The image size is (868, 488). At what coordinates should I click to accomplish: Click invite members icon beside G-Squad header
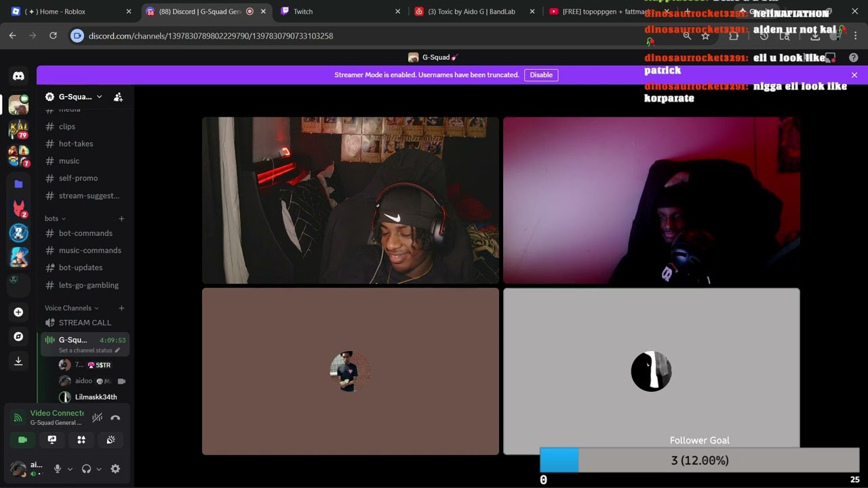[118, 97]
